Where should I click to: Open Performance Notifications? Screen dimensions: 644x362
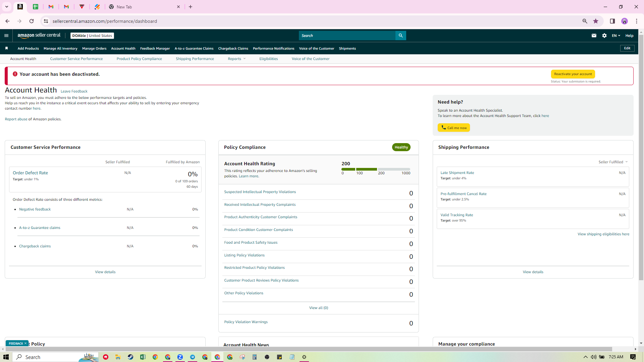(x=274, y=48)
